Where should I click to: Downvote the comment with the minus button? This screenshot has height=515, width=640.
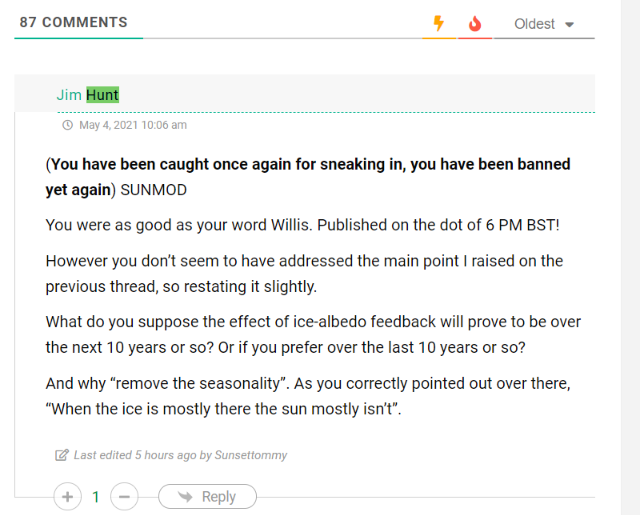point(124,497)
